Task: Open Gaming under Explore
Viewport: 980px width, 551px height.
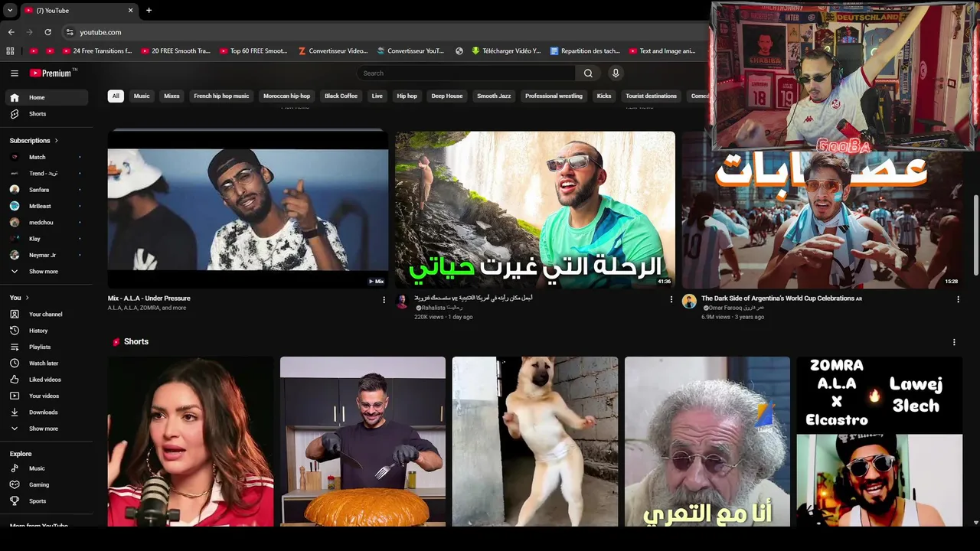Action: click(x=47, y=484)
